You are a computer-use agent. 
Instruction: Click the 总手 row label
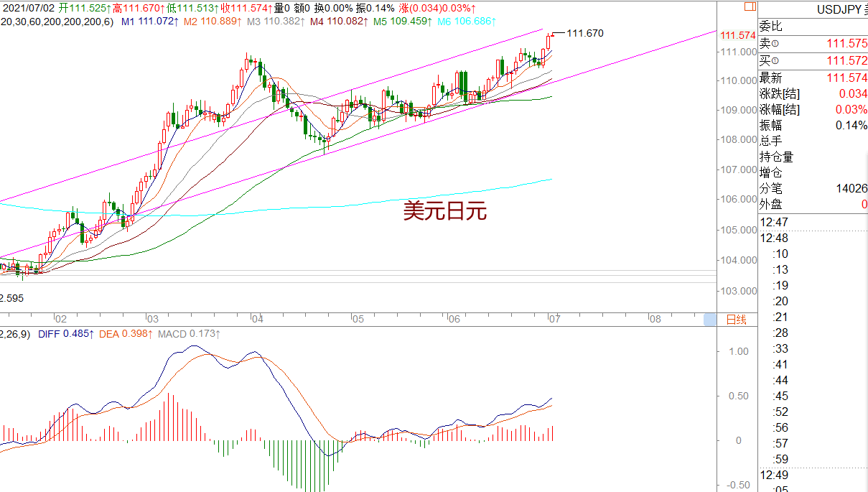pos(771,141)
